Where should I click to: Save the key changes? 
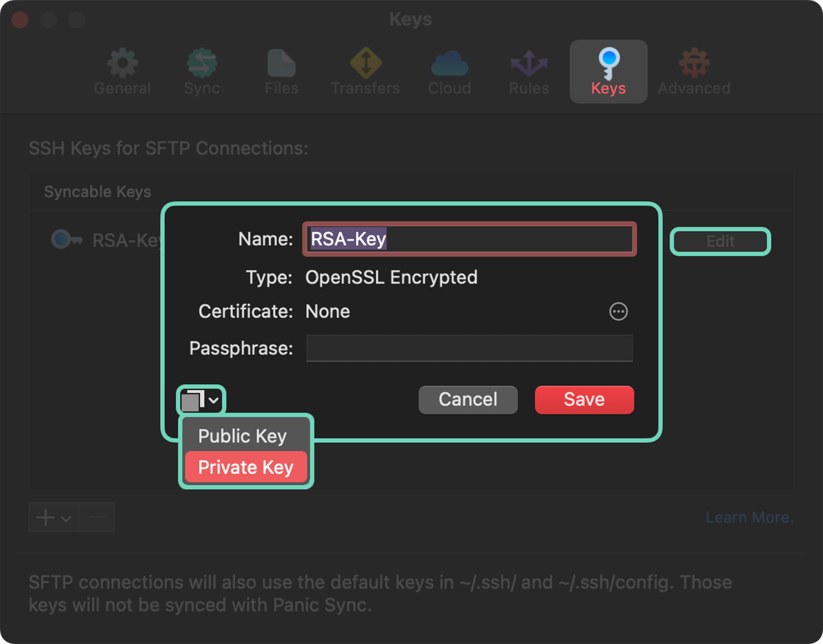pos(584,400)
